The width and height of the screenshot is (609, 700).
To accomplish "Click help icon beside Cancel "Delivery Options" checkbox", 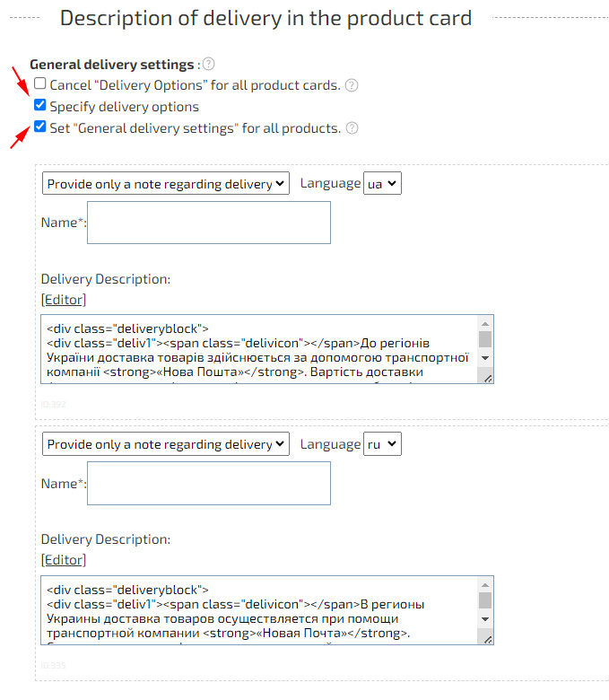I will 352,85.
